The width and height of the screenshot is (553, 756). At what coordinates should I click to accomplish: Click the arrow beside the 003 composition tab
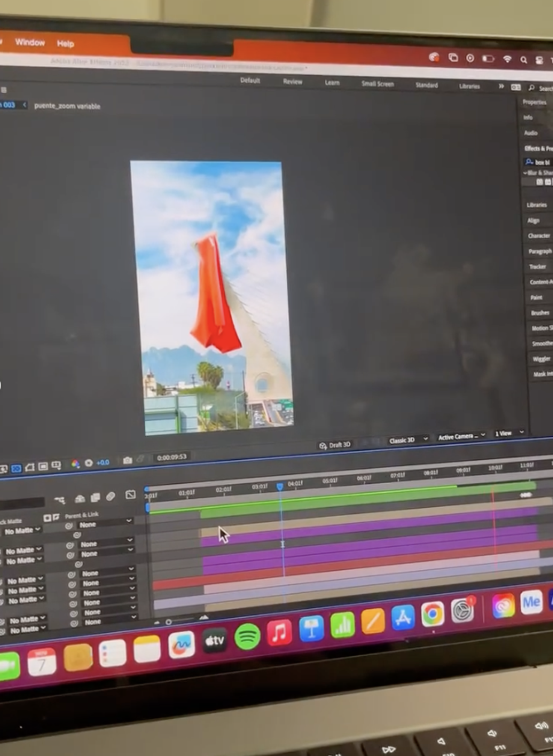tap(24, 105)
